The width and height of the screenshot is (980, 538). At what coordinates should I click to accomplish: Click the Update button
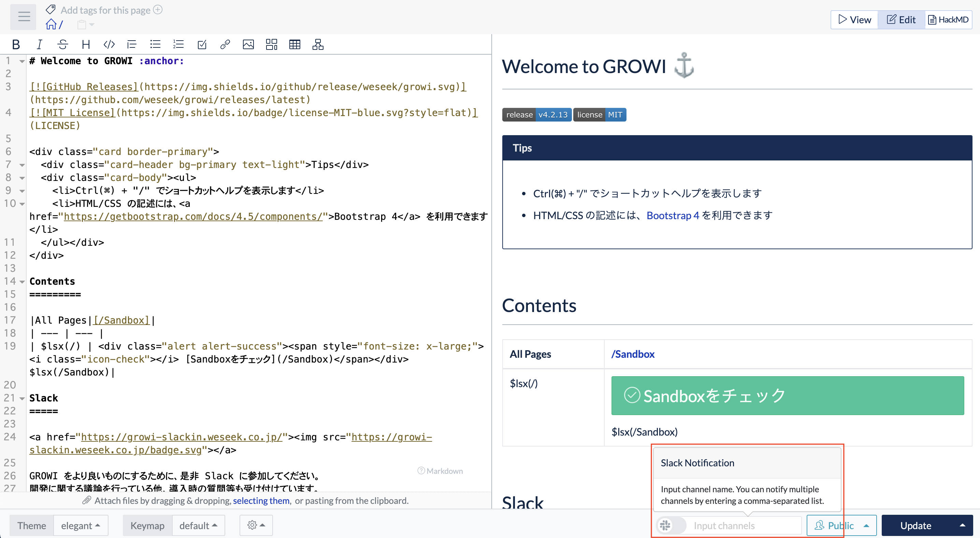click(x=916, y=525)
